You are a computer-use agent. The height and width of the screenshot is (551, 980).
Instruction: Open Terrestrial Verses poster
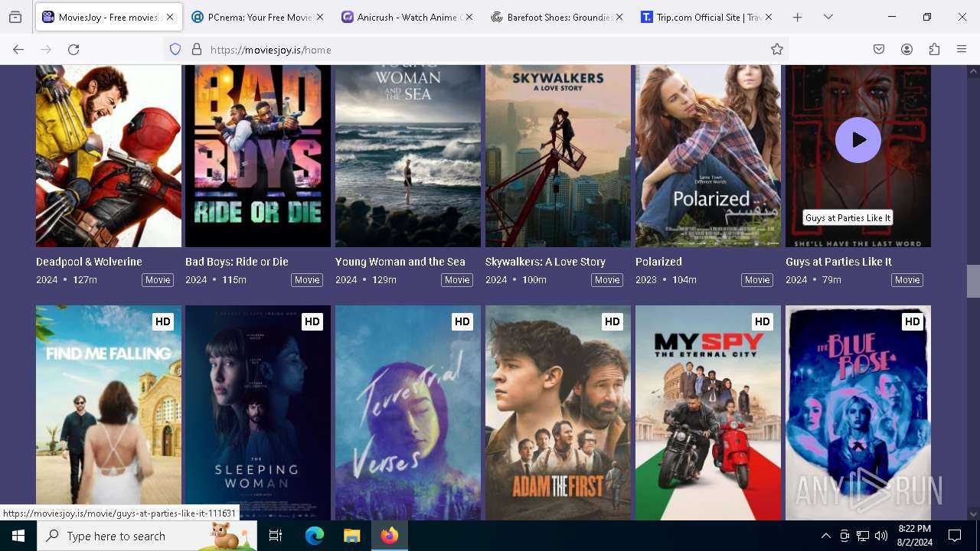click(x=408, y=412)
